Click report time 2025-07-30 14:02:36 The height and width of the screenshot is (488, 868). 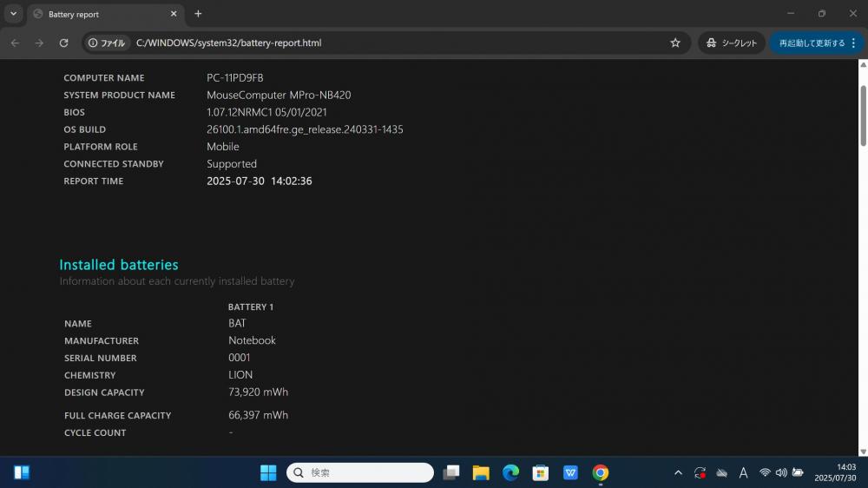click(259, 181)
